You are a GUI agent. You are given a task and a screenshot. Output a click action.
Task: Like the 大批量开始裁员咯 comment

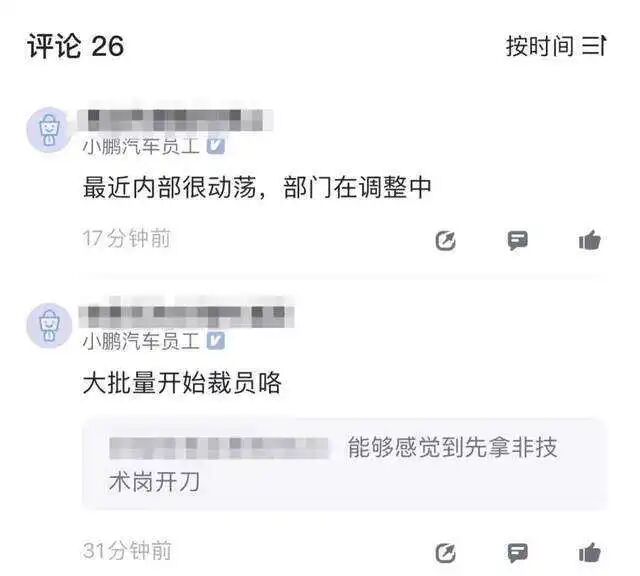[x=590, y=553]
